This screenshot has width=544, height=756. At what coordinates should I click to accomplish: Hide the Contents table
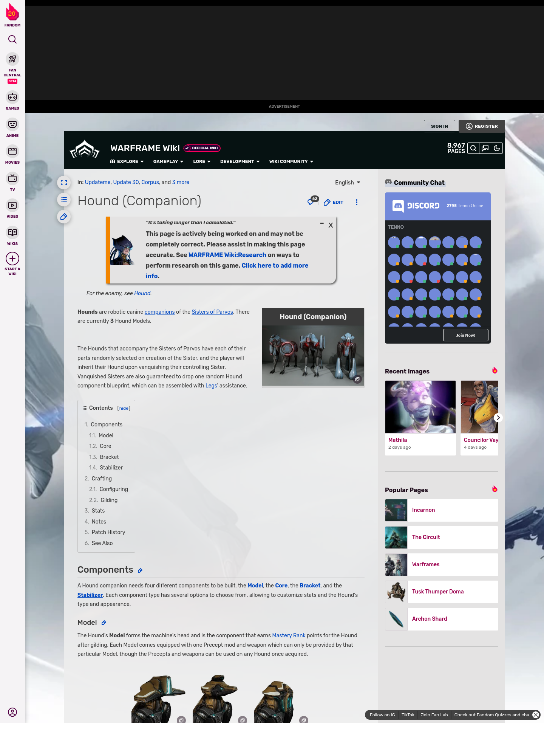click(124, 408)
